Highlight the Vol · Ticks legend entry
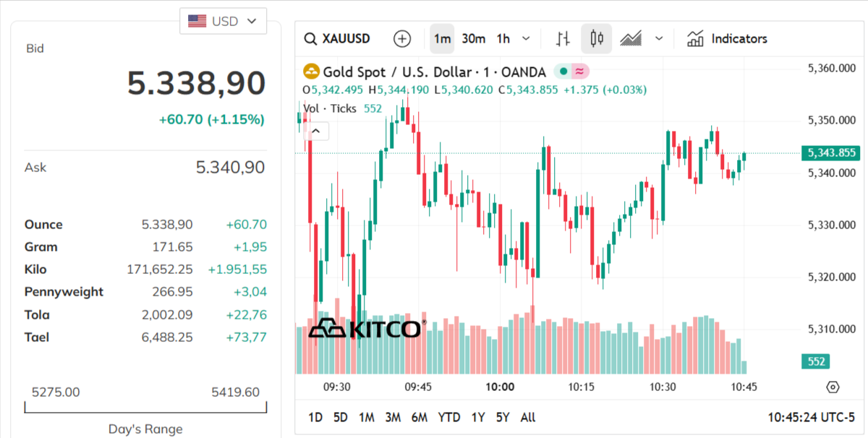Viewport: 868px width, 438px height. point(329,108)
